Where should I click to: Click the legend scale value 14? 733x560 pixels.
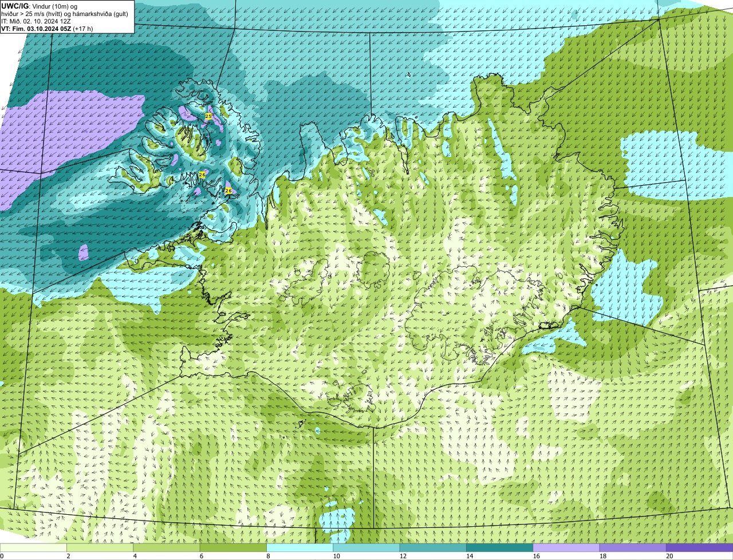(470, 556)
